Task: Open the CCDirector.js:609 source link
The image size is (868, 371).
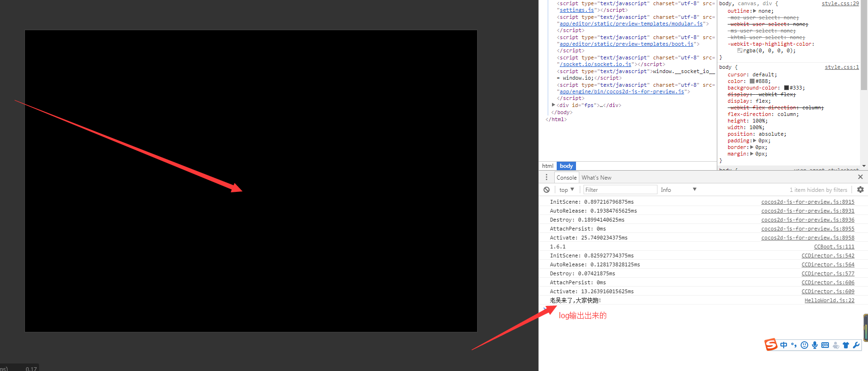Action: click(828, 291)
